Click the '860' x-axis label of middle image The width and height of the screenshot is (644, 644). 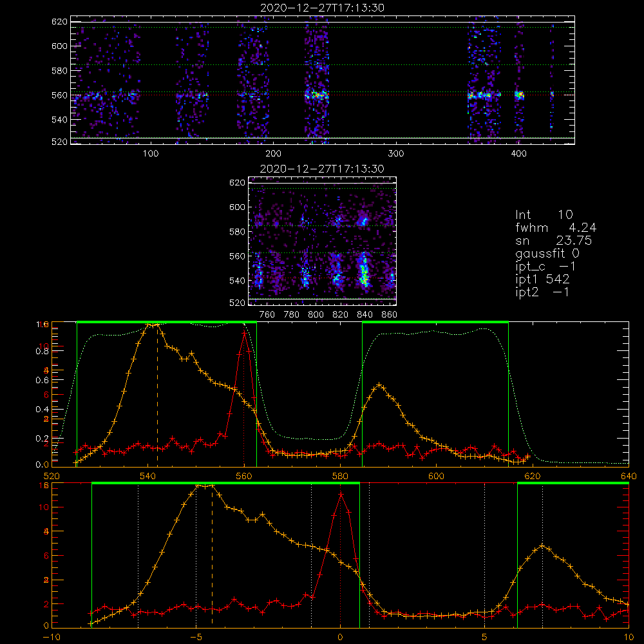[x=389, y=315]
